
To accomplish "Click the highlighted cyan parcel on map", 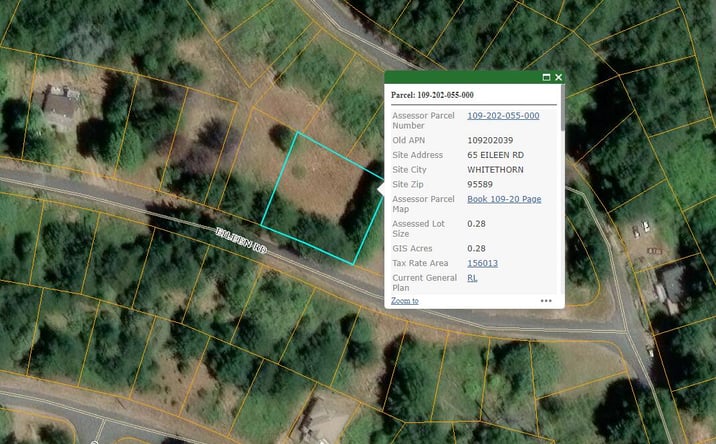I will (321, 198).
